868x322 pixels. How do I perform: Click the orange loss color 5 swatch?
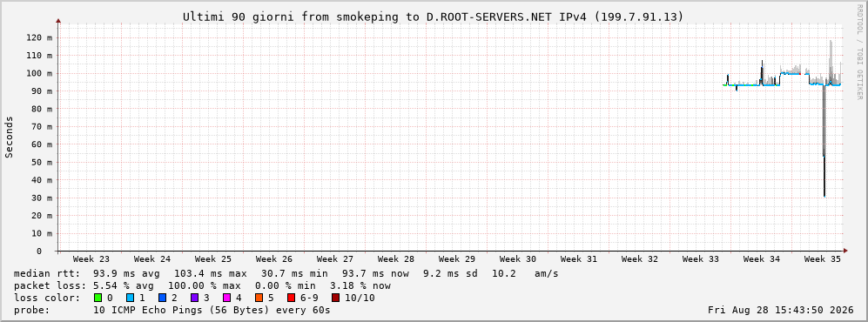coord(259,298)
